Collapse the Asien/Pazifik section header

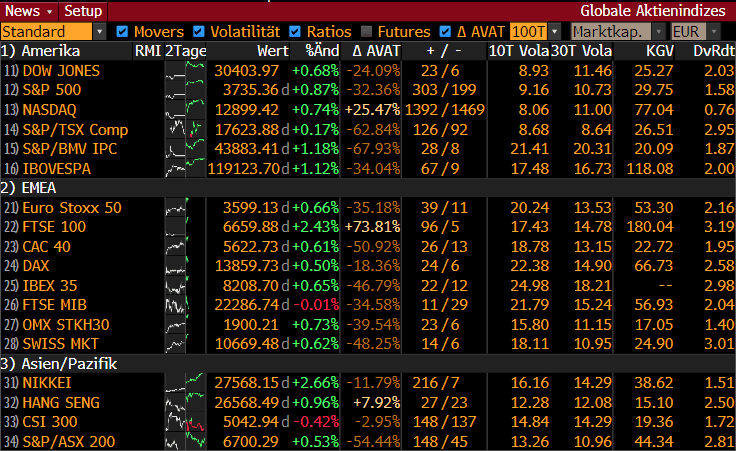click(x=59, y=364)
